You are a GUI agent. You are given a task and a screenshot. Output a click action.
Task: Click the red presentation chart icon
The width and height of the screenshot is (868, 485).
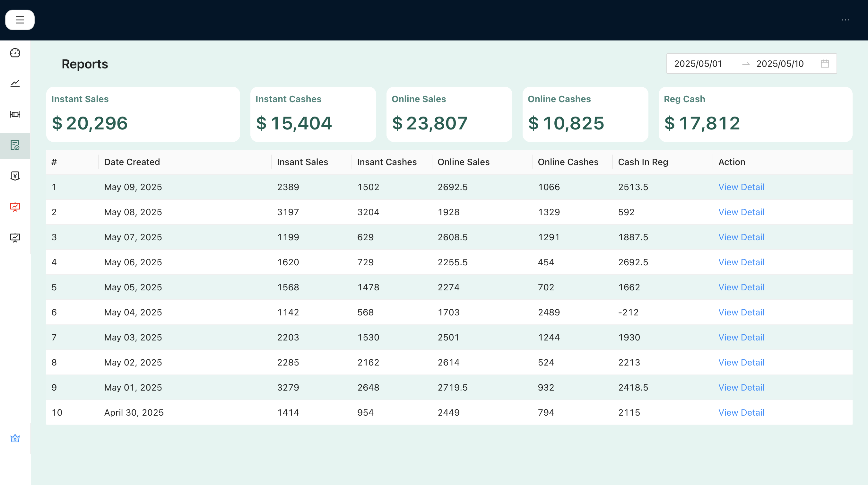15,207
